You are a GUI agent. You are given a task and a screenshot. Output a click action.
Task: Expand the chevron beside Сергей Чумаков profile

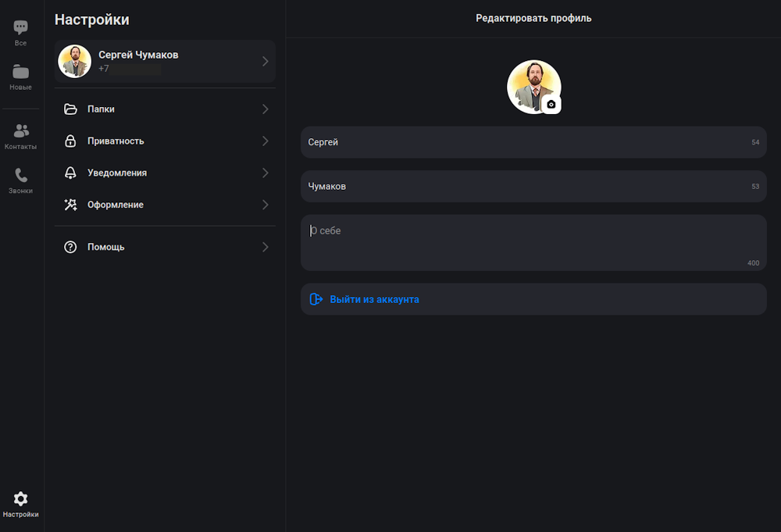[x=265, y=61]
